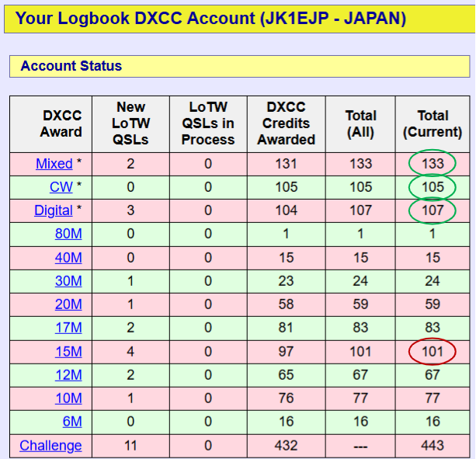The width and height of the screenshot is (476, 459).
Task: Open the 10M band award link
Action: 68,398
